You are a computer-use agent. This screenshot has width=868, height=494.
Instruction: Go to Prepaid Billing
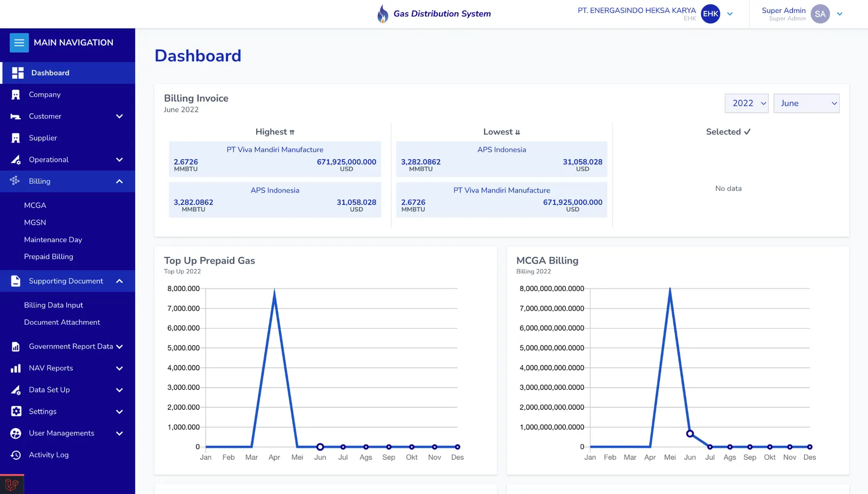tap(49, 256)
